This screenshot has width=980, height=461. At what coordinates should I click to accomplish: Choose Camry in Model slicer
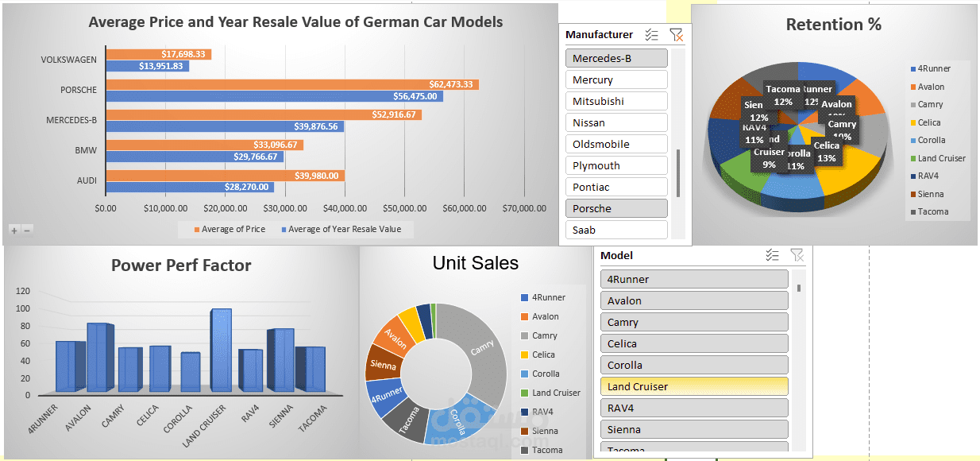[694, 322]
